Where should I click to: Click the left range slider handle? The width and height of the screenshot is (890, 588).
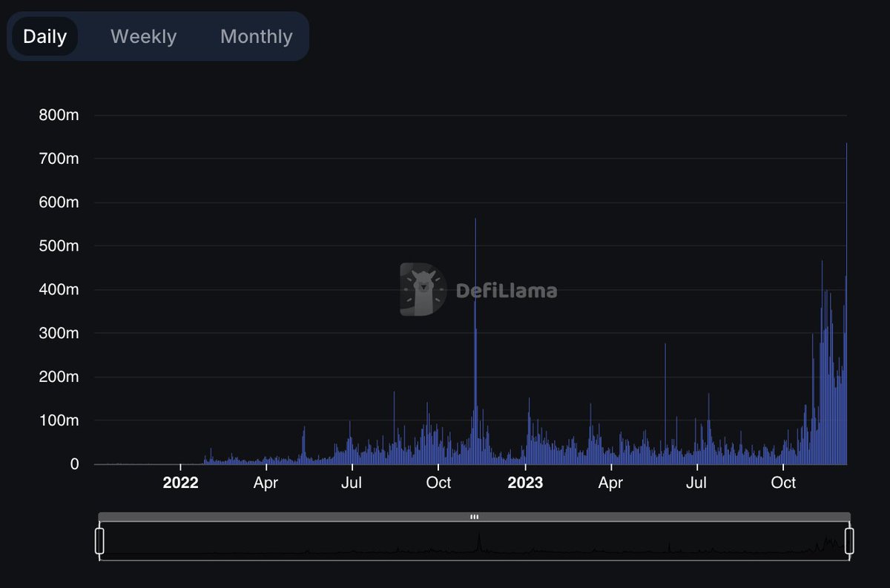[99, 541]
